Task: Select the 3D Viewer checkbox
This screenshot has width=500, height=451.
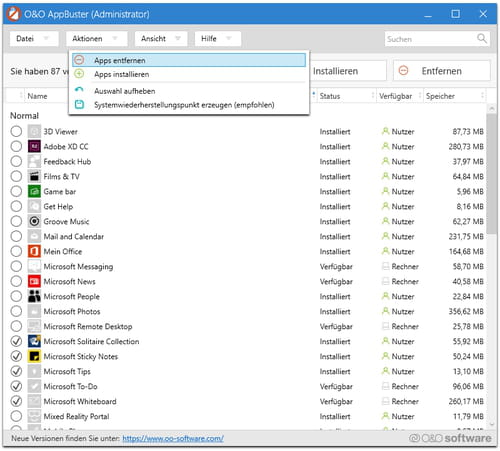Action: click(x=16, y=131)
